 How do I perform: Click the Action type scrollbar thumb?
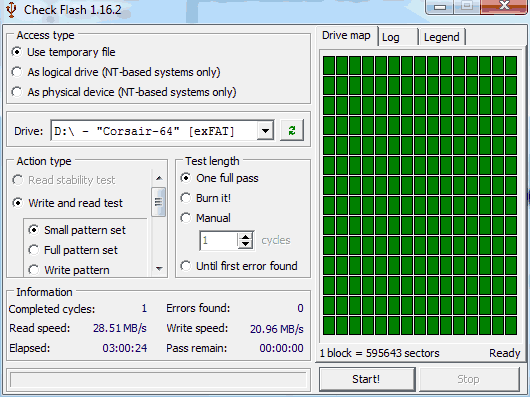click(159, 202)
